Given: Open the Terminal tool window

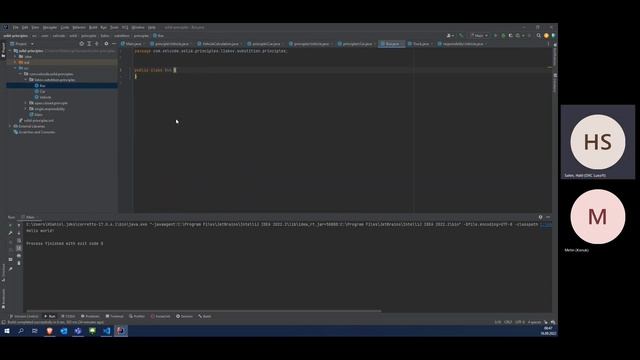Looking at the screenshot, I should (114, 316).
